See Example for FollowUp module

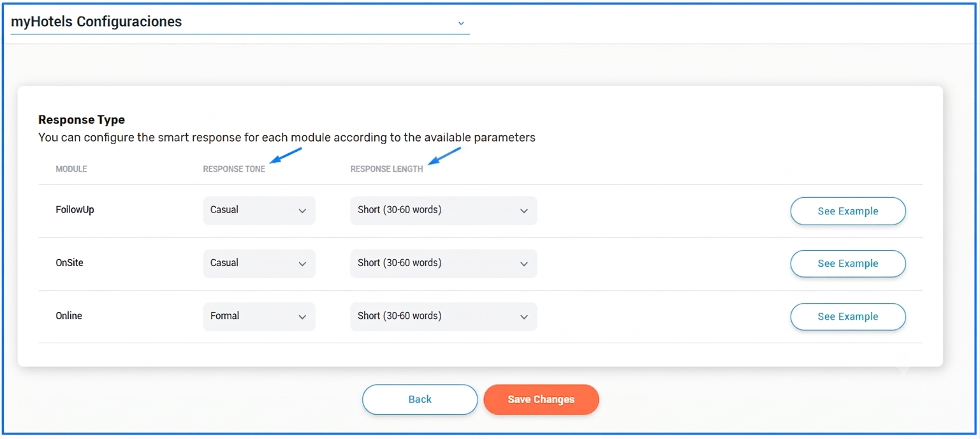coord(848,211)
